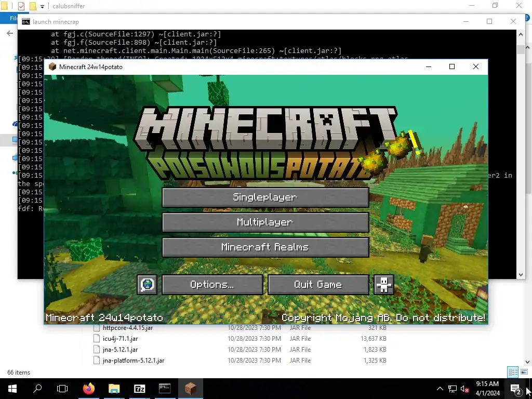Maximize the Minecraft 24w14potato window
Image resolution: width=532 pixels, height=399 pixels.
tap(452, 67)
